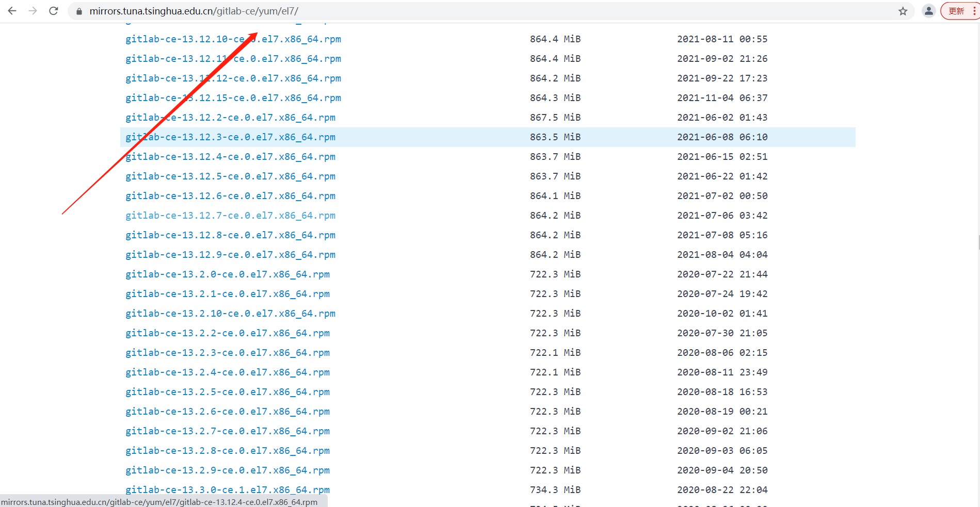
Task: Open the highlighted gitlab-ce-13.12.3-ce.0.el7 rpm link
Action: point(231,137)
